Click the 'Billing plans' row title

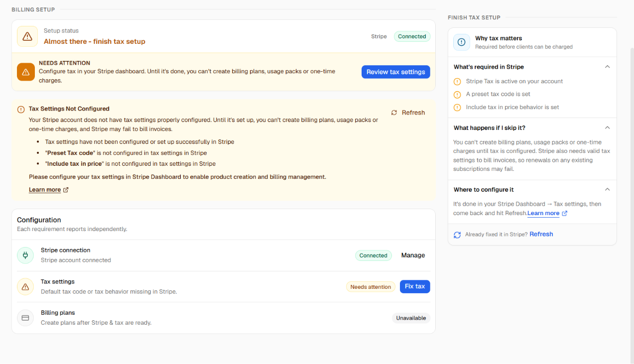(x=58, y=313)
